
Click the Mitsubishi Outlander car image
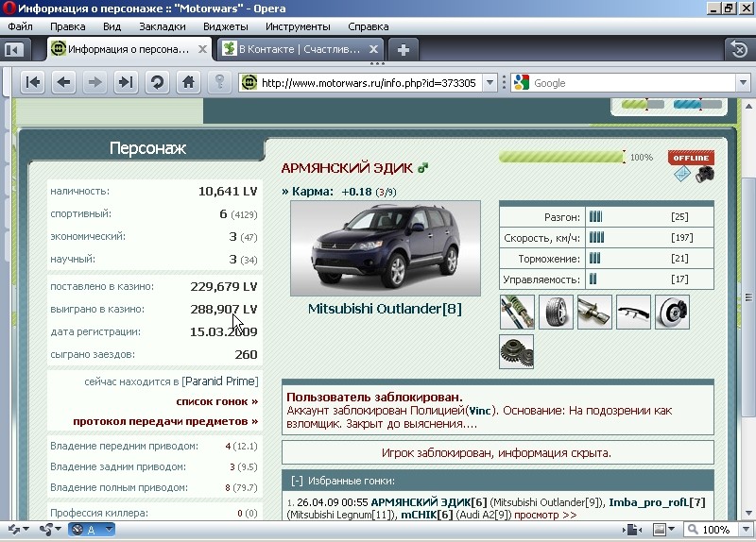(x=386, y=248)
